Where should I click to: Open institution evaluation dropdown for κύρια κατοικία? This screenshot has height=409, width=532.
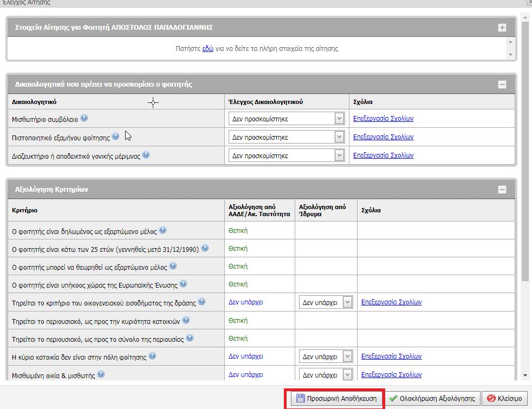(x=326, y=356)
